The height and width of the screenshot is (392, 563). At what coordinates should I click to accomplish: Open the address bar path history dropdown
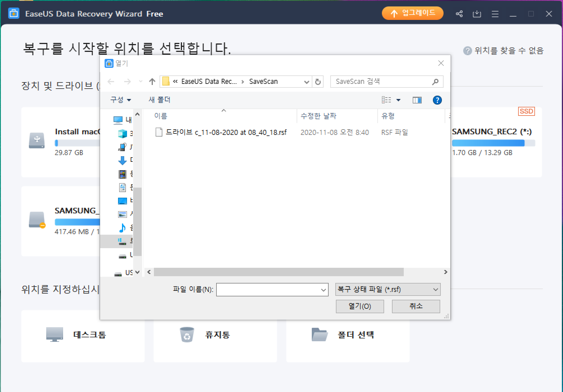pyautogui.click(x=306, y=82)
